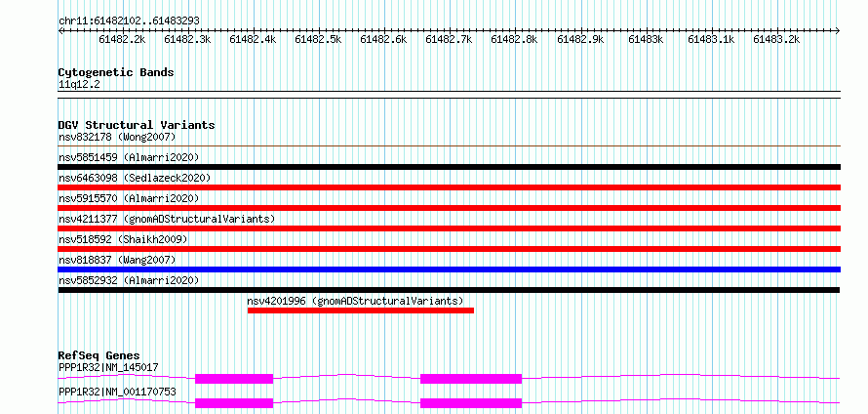The height and width of the screenshot is (414, 868).
Task: Open the nsv4201996 (gnomADStructuralVariants) label
Action: coord(355,301)
